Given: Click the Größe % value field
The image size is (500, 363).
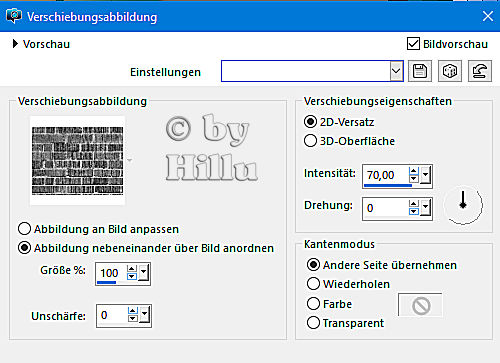Looking at the screenshot, I should click(111, 273).
